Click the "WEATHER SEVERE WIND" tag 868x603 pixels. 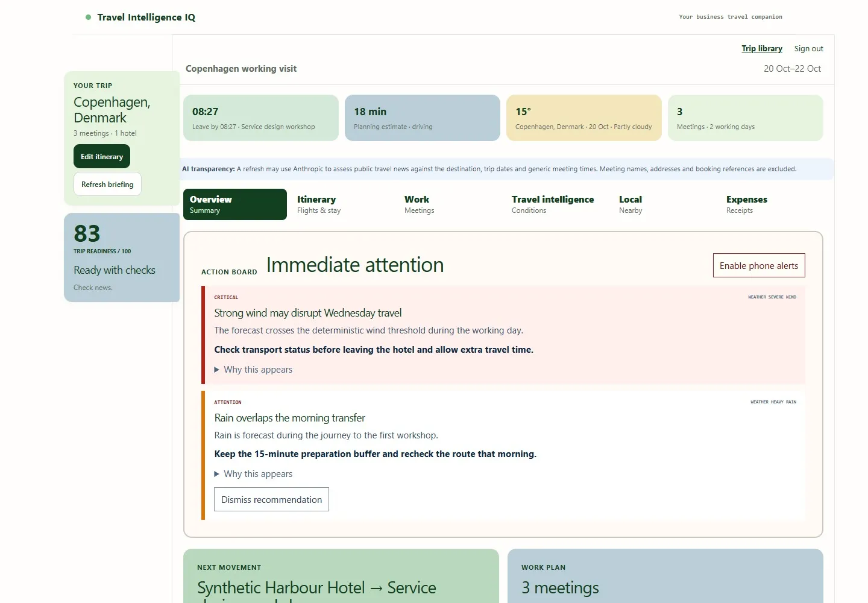pos(772,297)
